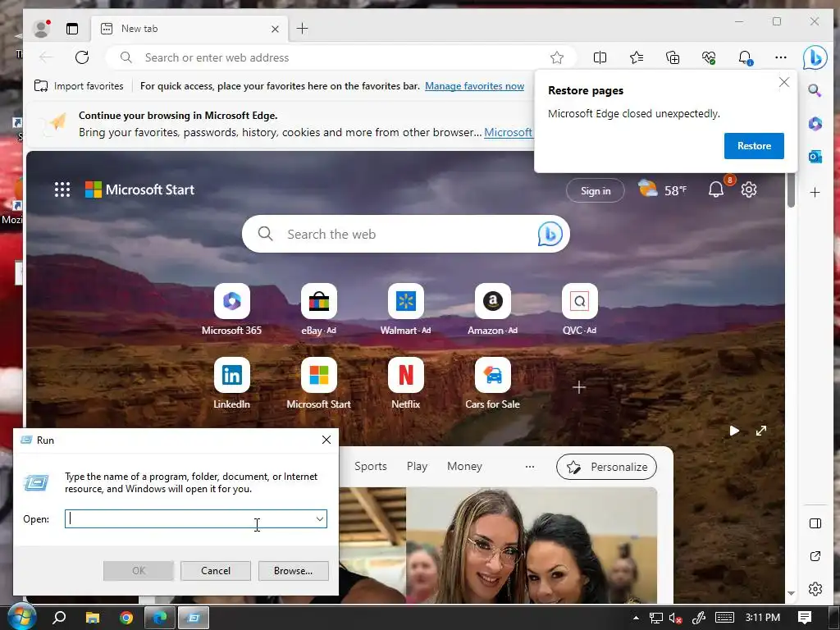Click the Personalize button
840x630 pixels.
click(606, 467)
